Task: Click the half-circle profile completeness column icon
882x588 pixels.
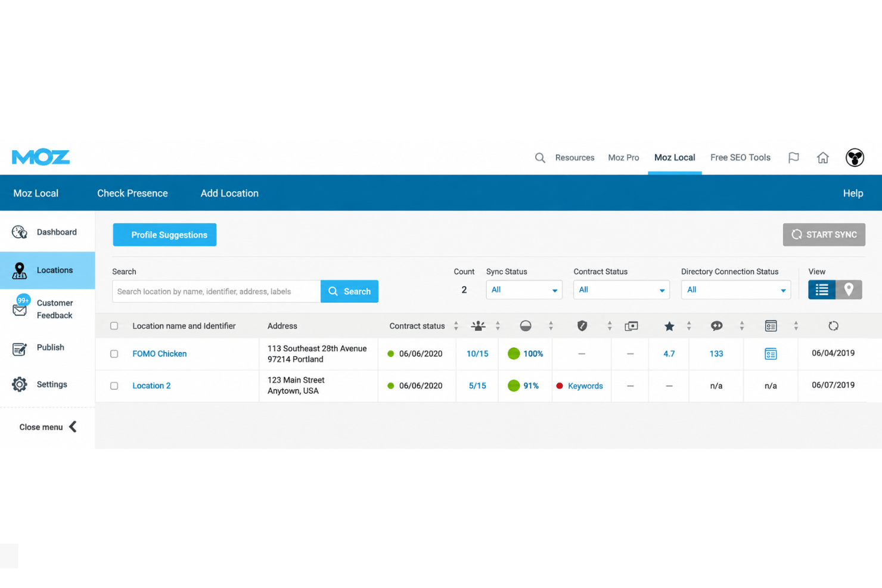Action: click(x=526, y=326)
